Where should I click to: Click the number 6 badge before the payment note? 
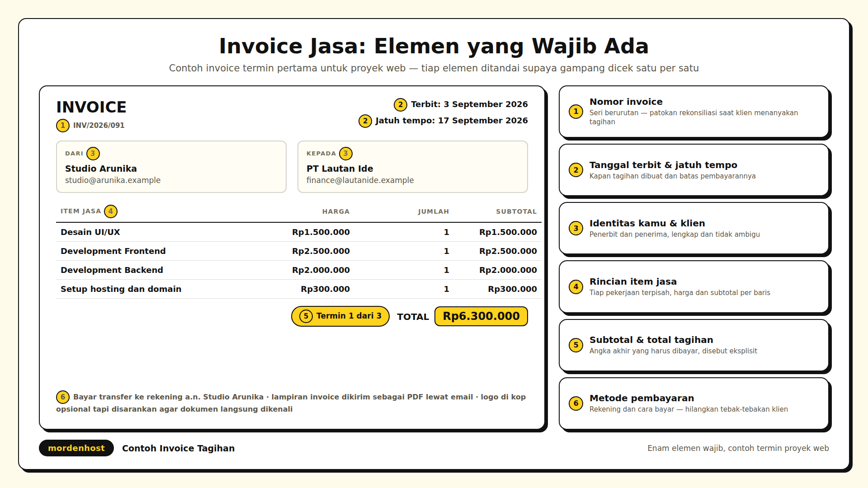(63, 397)
